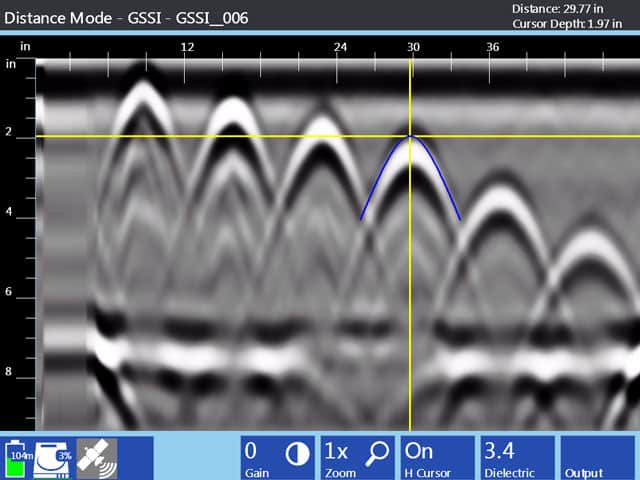Click the magnifying glass icon in Zoom
This screenshot has width=640, height=480.
[x=377, y=453]
